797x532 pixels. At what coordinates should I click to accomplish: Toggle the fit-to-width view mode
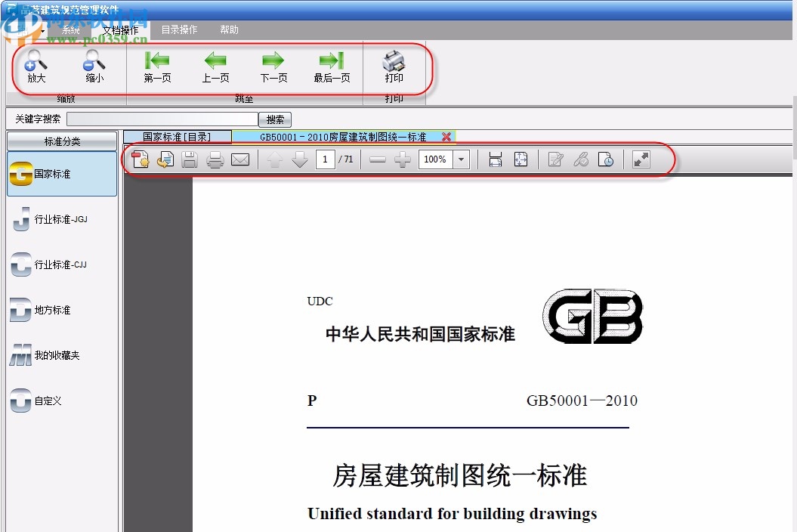[x=495, y=159]
